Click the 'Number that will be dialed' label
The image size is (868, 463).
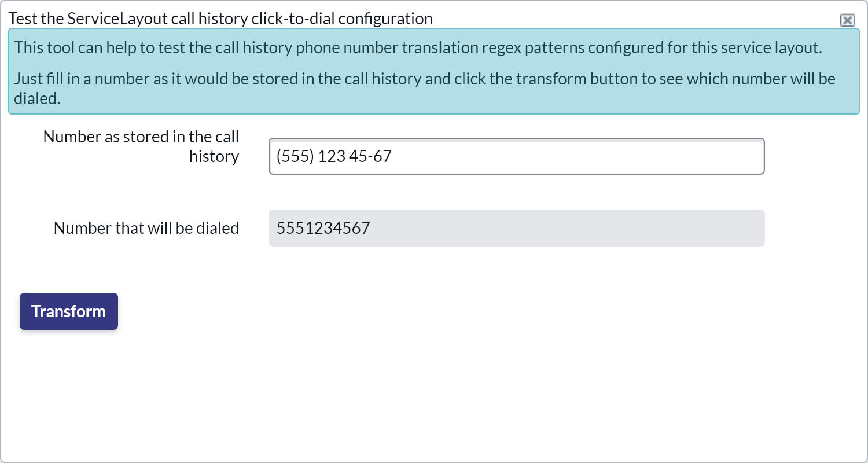(146, 228)
